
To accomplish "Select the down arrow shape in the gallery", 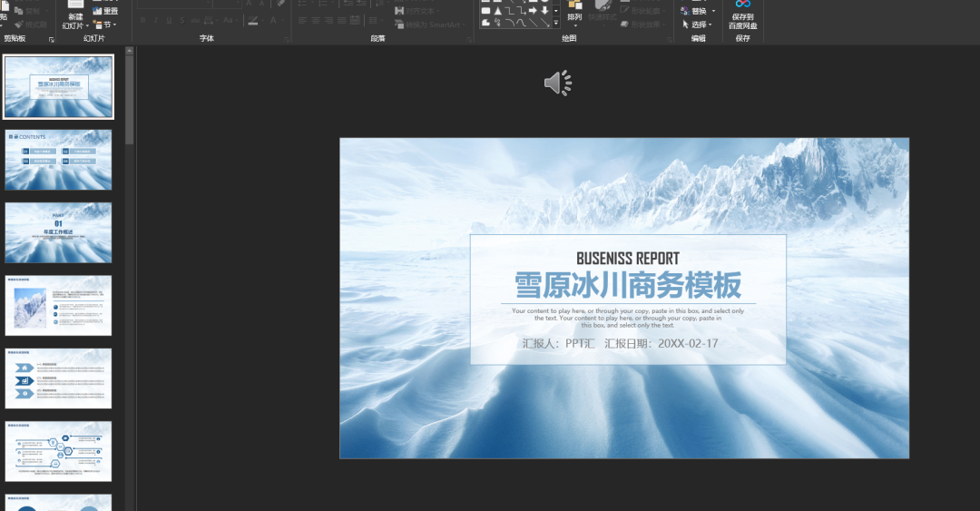I will 544,11.
